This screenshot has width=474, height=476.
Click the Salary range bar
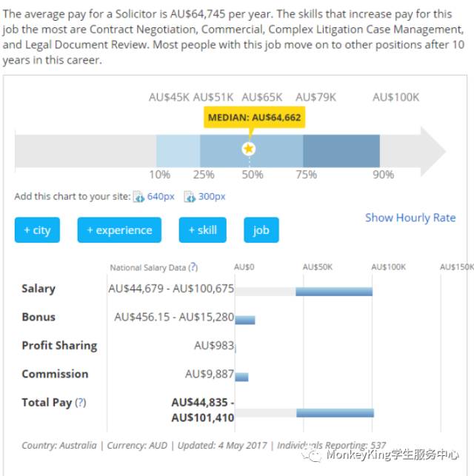click(x=334, y=291)
